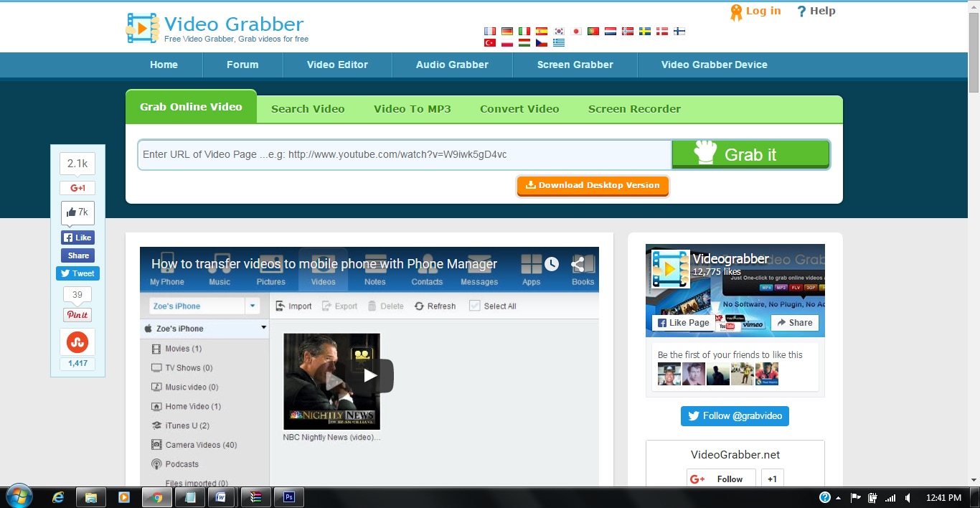The width and height of the screenshot is (980, 508).
Task: Click the StumbleUpon share icon
Action: (77, 342)
